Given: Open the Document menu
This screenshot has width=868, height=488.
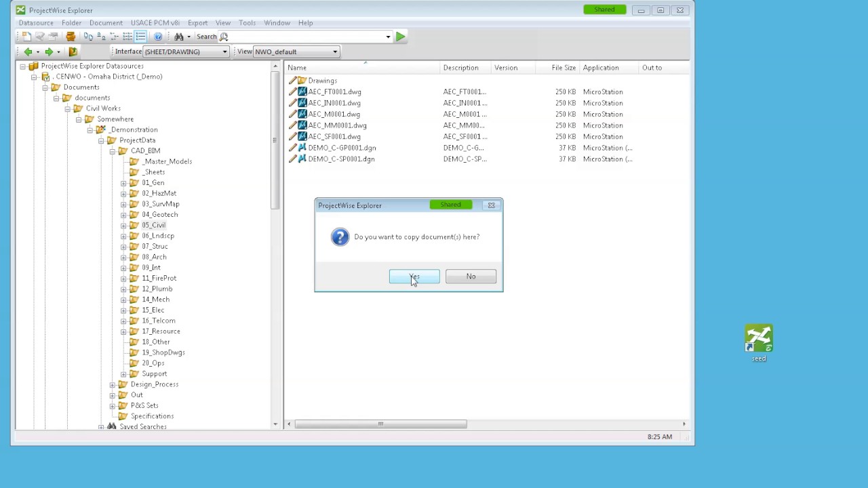Looking at the screenshot, I should (x=106, y=23).
